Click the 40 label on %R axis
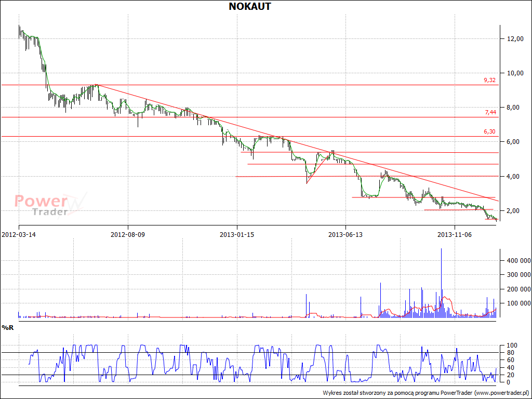Screen dimensions: 532x399 510,367
